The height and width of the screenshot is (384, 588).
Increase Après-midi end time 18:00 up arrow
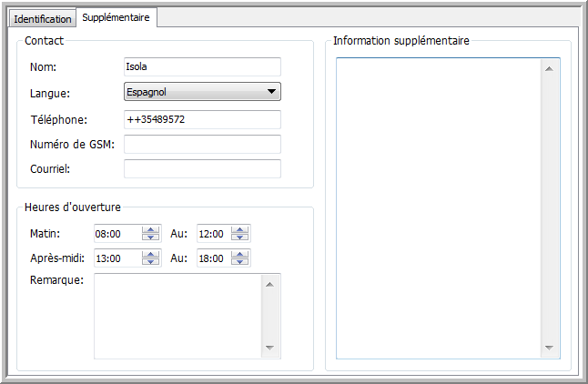pos(240,254)
